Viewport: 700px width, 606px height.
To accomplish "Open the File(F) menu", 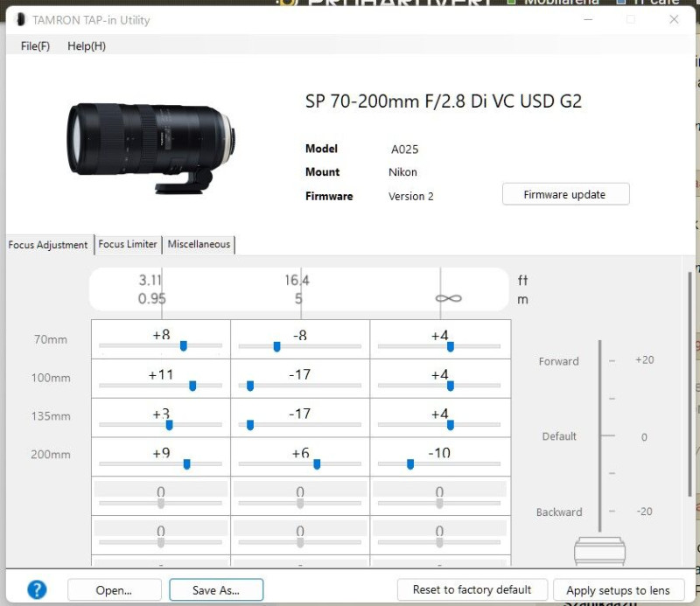I will coord(35,46).
